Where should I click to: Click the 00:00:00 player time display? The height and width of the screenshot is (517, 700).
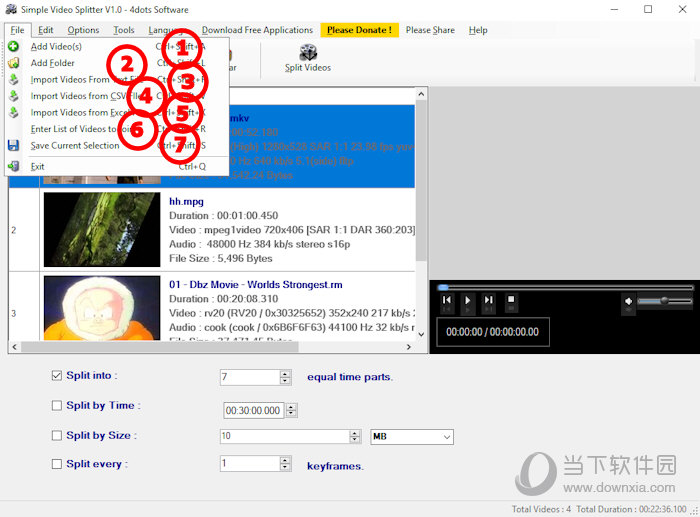[492, 332]
